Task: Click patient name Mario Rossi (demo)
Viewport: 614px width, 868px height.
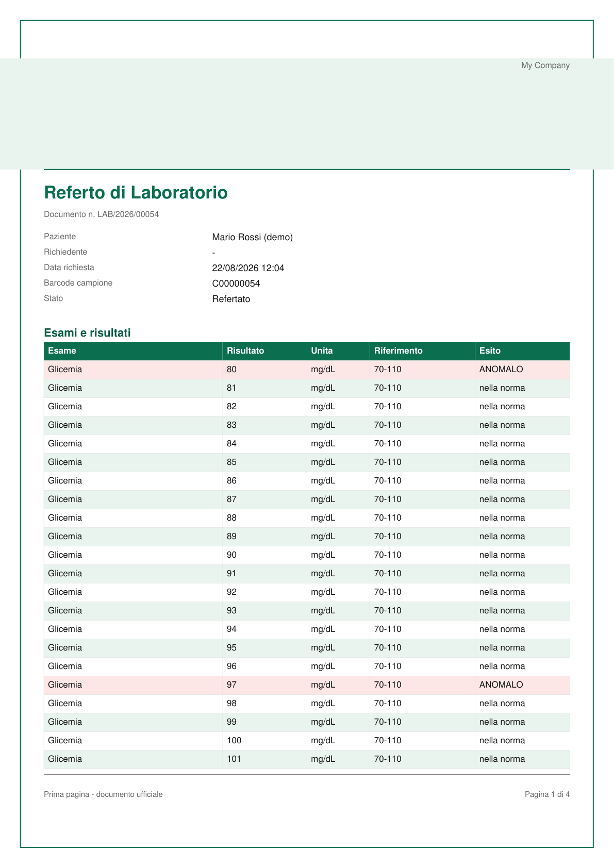Action: pos(253,237)
